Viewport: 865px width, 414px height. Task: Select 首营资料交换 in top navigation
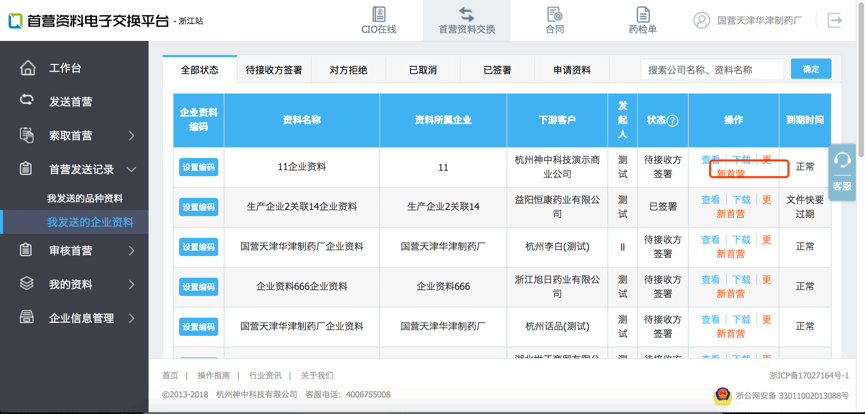coord(467,20)
